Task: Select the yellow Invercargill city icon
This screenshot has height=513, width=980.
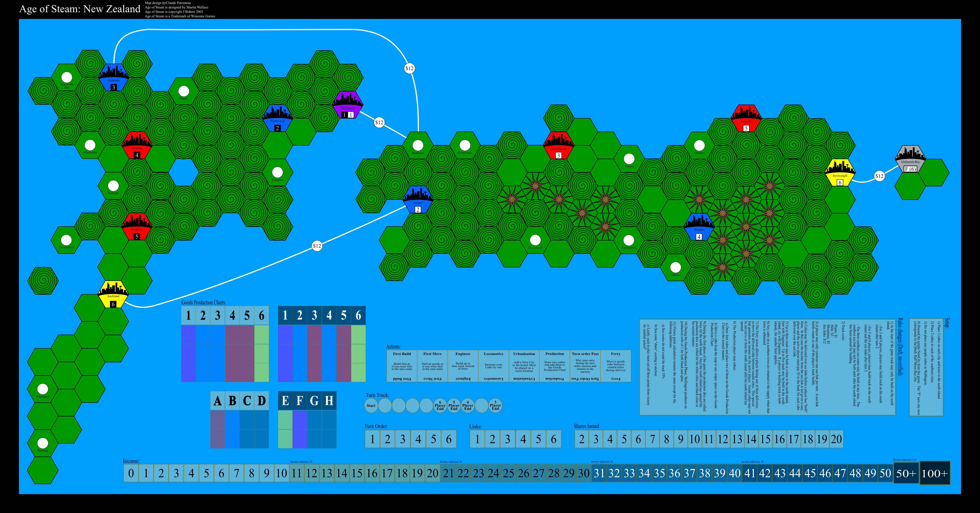Action: point(840,172)
